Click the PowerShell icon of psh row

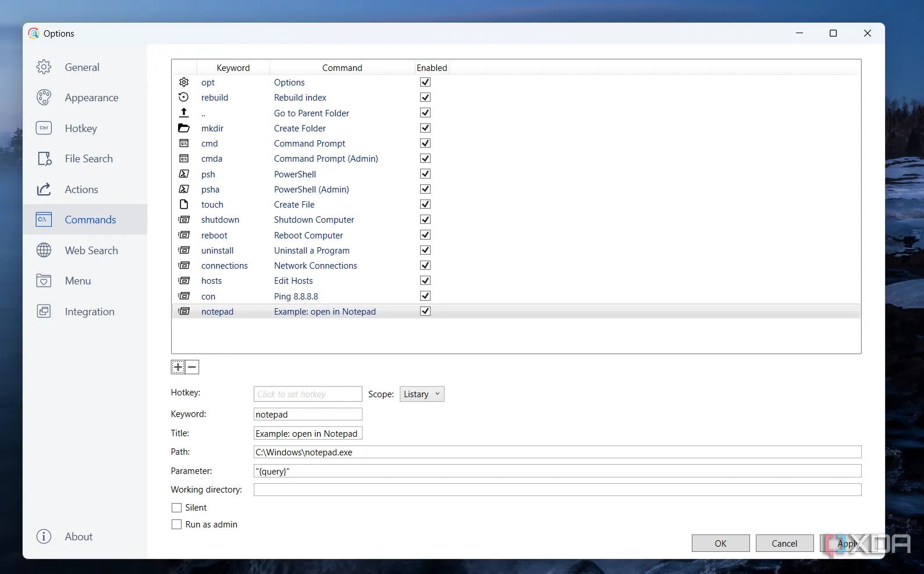184,173
